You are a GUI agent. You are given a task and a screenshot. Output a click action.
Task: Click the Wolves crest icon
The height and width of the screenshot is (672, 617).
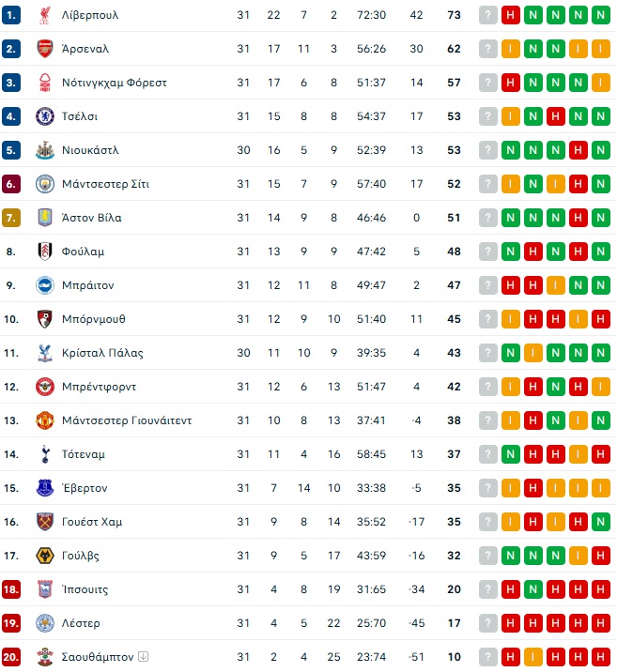tap(44, 556)
